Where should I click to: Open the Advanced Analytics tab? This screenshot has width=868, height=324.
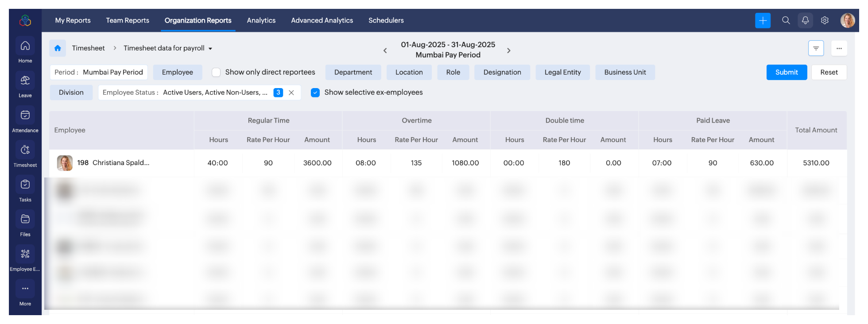(322, 20)
